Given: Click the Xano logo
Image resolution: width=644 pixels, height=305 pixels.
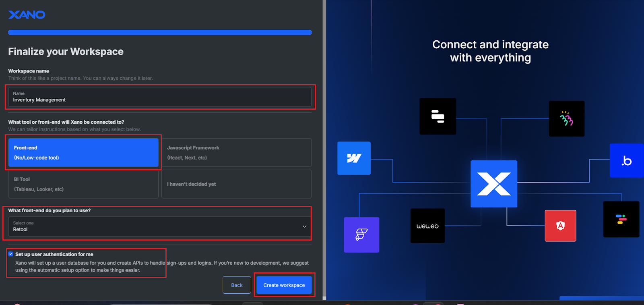Looking at the screenshot, I should pos(27,15).
